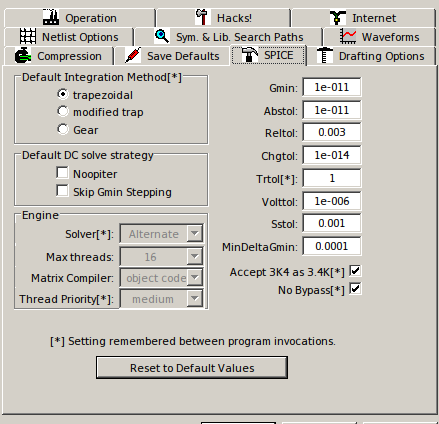Click the Waveforms chart icon
The height and width of the screenshot is (424, 439).
(x=348, y=36)
